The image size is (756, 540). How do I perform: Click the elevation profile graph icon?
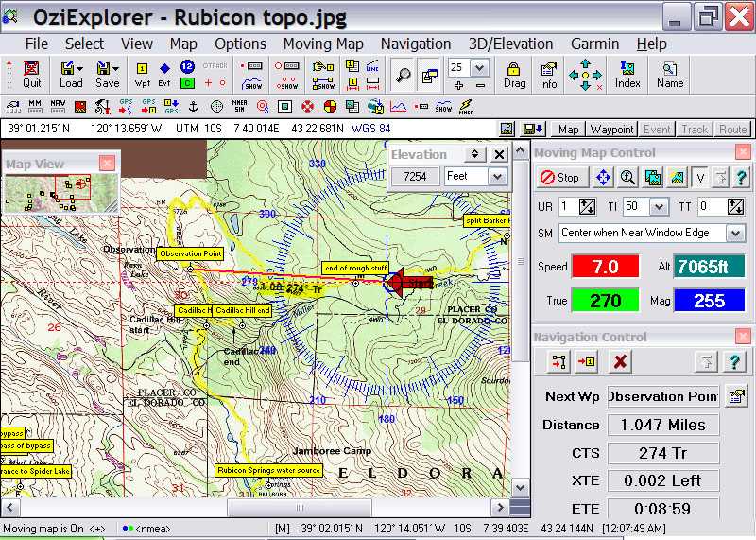(398, 106)
